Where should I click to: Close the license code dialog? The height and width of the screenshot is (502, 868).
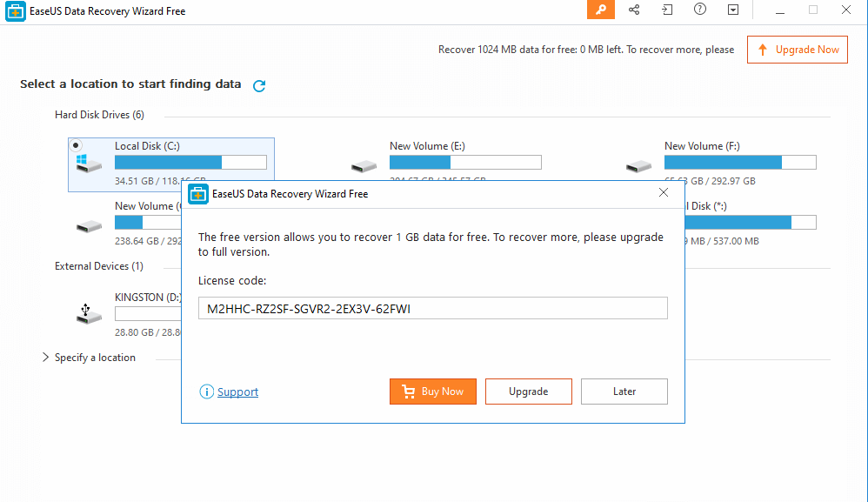click(x=664, y=192)
